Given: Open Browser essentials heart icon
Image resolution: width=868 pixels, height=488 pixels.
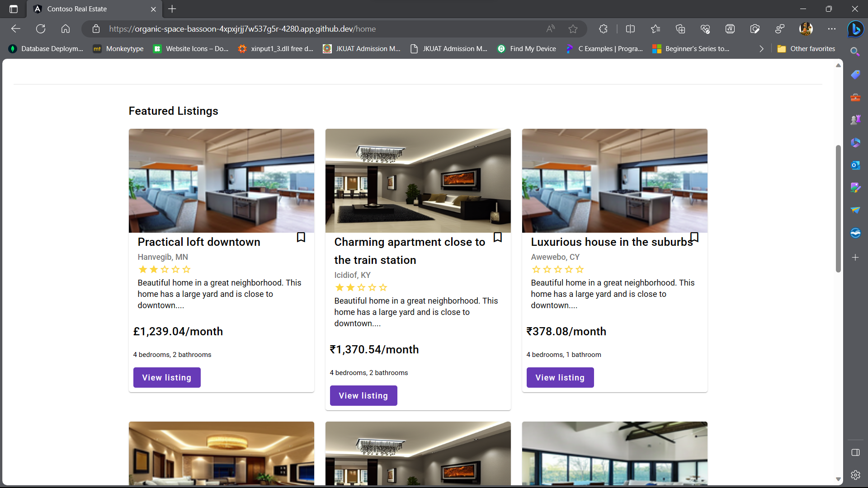Looking at the screenshot, I should (706, 28).
